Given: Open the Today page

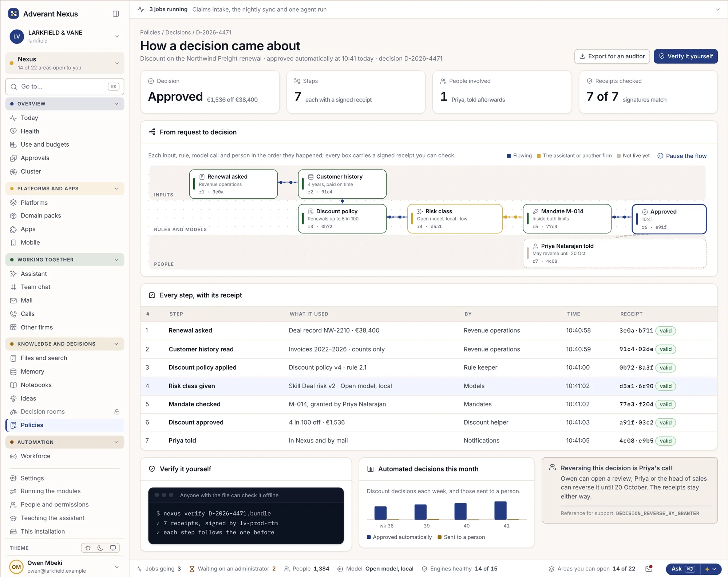Looking at the screenshot, I should tap(65, 118).
